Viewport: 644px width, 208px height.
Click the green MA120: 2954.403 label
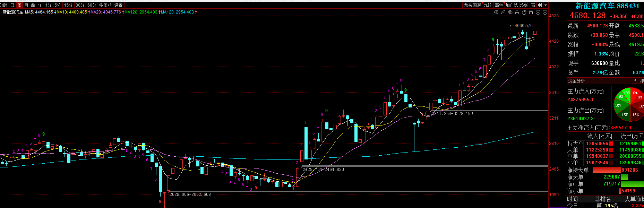141,12
